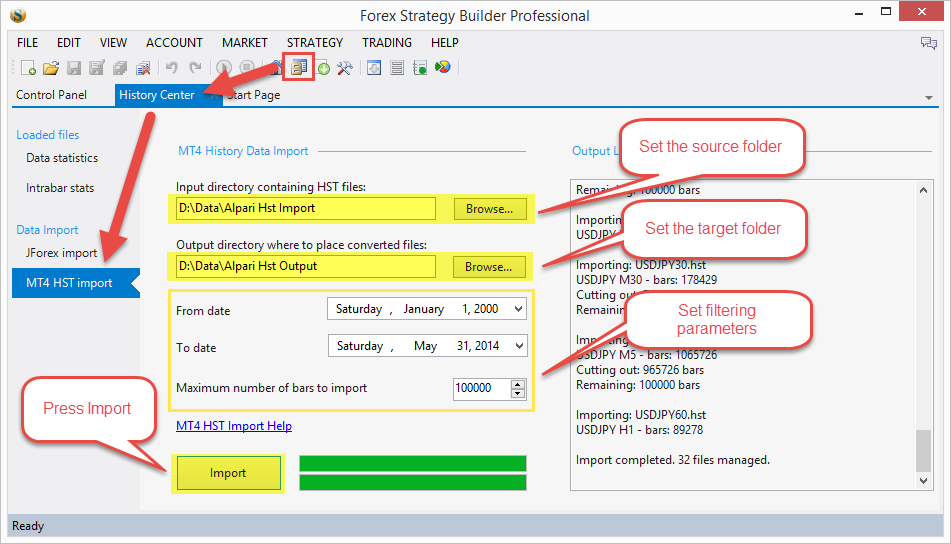
Task: Select JForex import in sidebar
Action: coord(61,253)
